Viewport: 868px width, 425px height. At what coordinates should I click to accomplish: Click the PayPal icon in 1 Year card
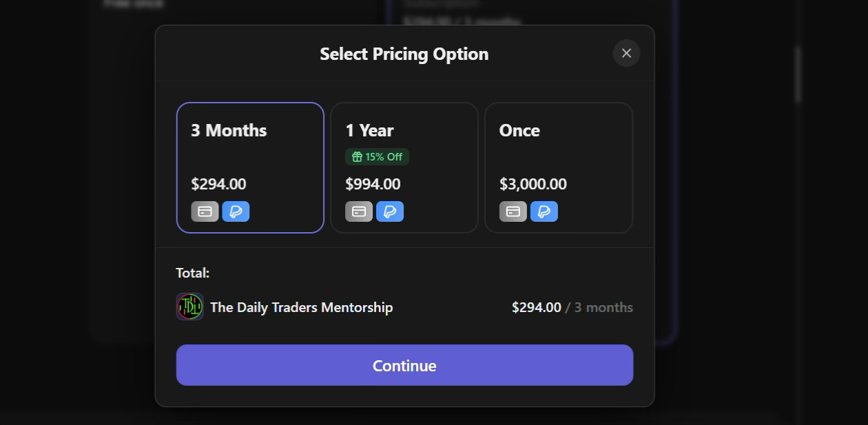pyautogui.click(x=390, y=211)
